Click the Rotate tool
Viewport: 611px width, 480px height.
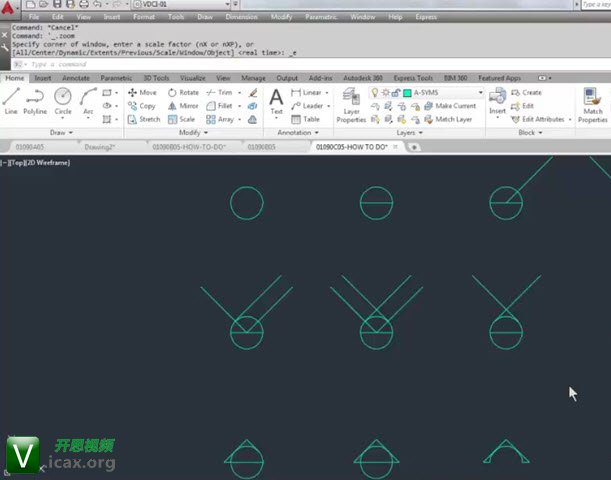[183, 92]
